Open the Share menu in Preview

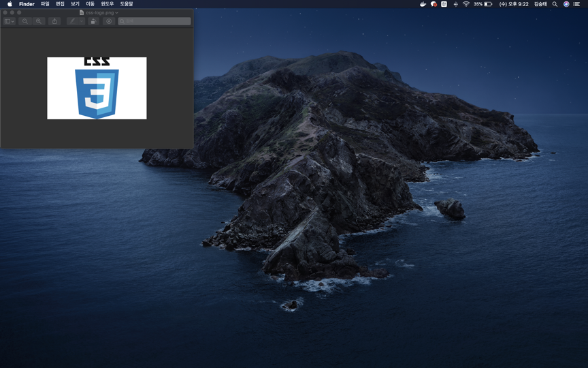[54, 21]
